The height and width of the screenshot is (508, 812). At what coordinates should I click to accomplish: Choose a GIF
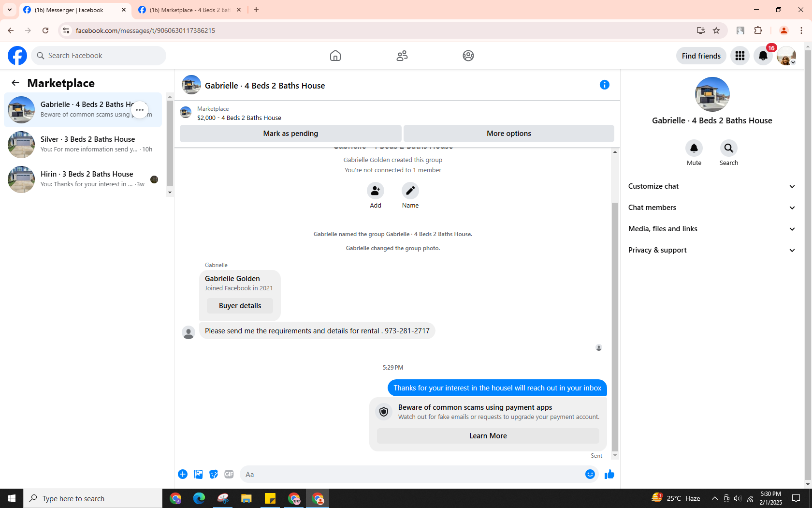pos(229,474)
